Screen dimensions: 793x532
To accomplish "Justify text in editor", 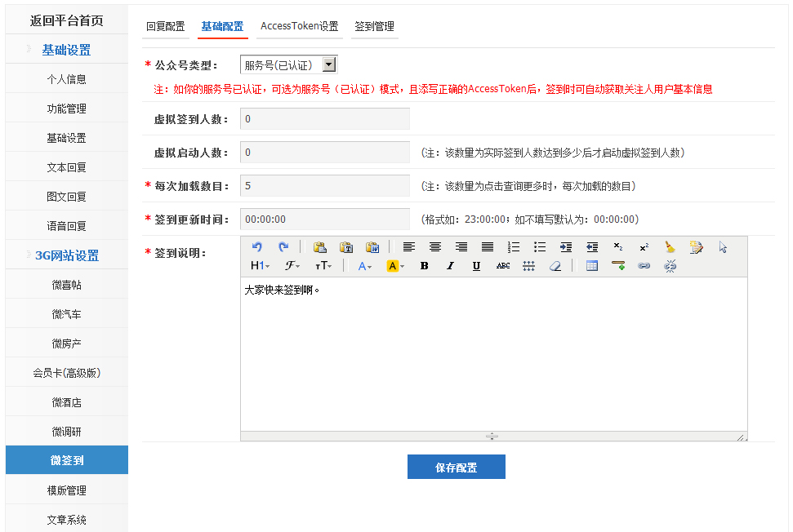I will pyautogui.click(x=488, y=246).
